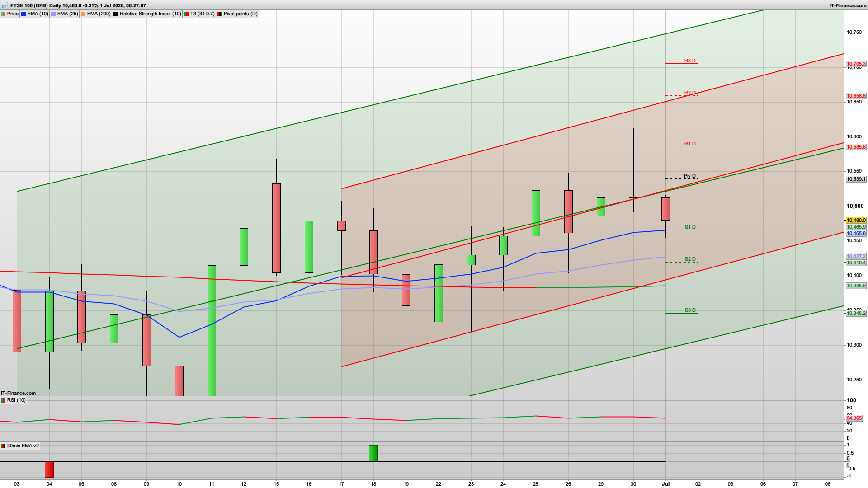868x488 pixels.
Task: Open EMA (10) indicator legend entry
Action: 35,14
